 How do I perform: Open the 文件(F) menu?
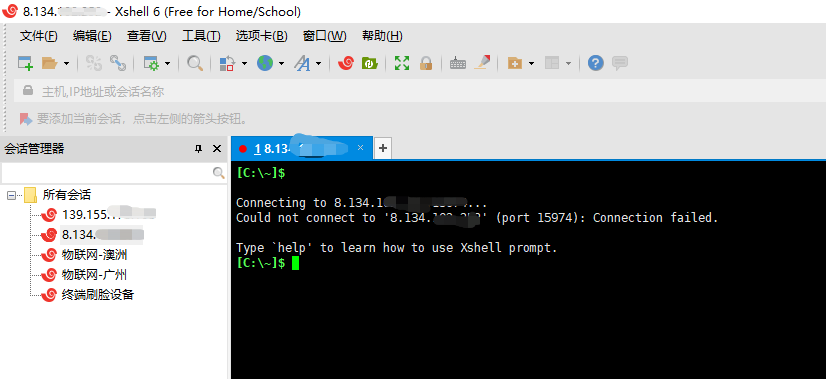pos(38,36)
